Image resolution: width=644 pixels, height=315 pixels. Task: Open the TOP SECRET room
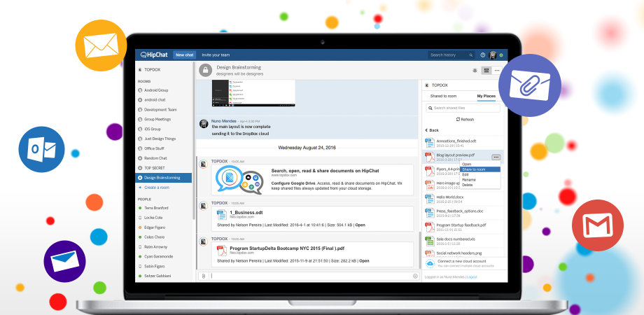point(155,168)
